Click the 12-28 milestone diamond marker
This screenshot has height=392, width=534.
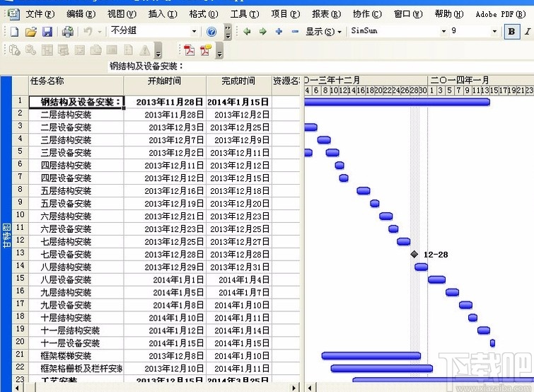tap(414, 254)
